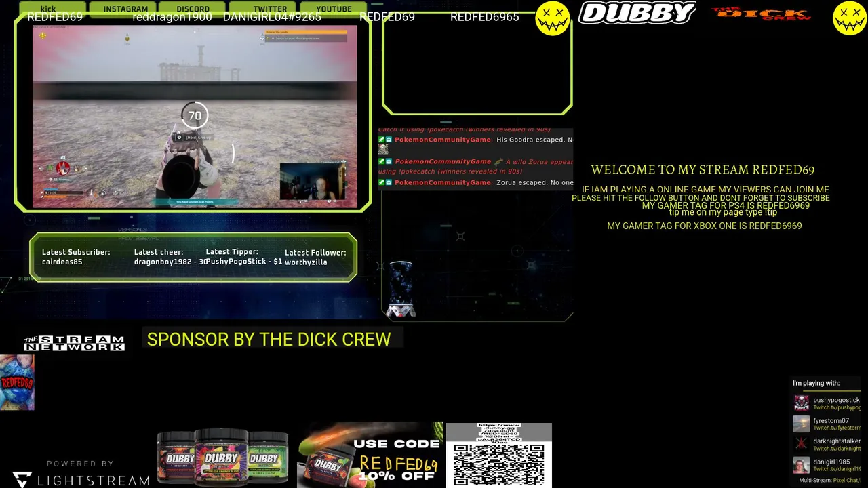Click the blue tip jar widget
Viewport: 868px width, 488px height.
point(400,290)
